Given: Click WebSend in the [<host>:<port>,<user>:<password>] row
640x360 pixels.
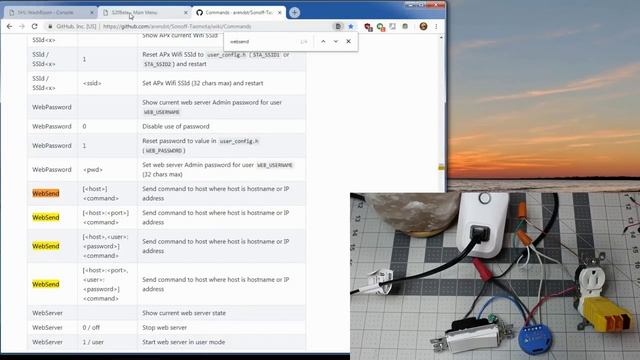Looking at the screenshot, I should tap(46, 284).
